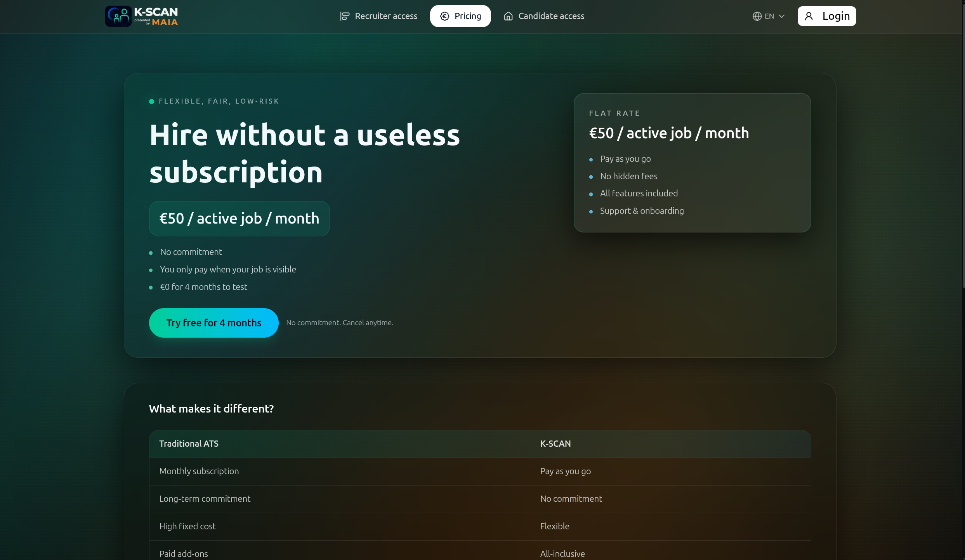Click the MAIA brand text in logo
Viewport: 965px width, 560px height.
point(165,23)
